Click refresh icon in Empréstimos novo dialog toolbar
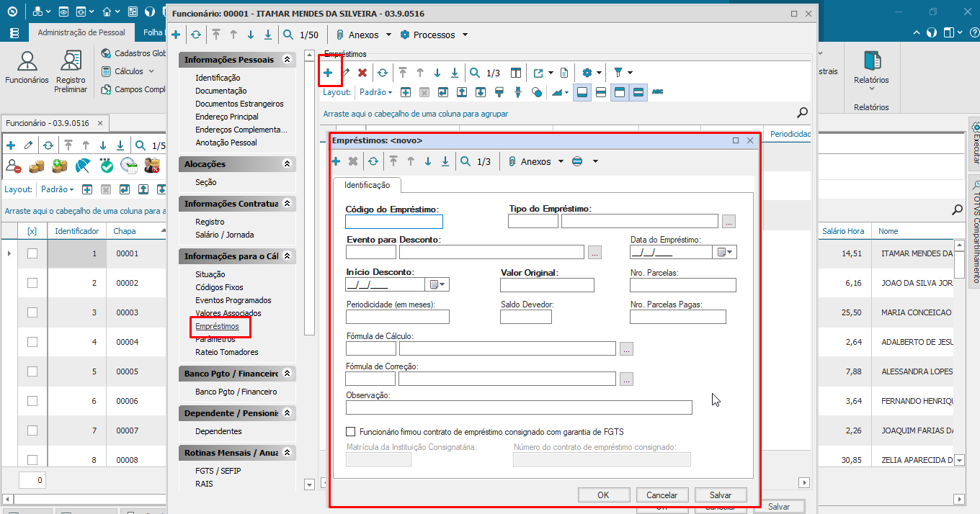The image size is (980, 514). point(373,162)
